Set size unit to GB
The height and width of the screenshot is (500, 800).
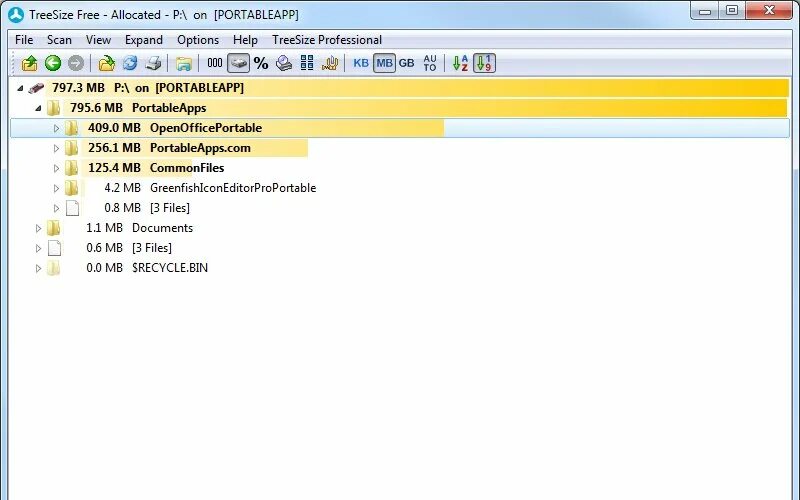point(407,63)
